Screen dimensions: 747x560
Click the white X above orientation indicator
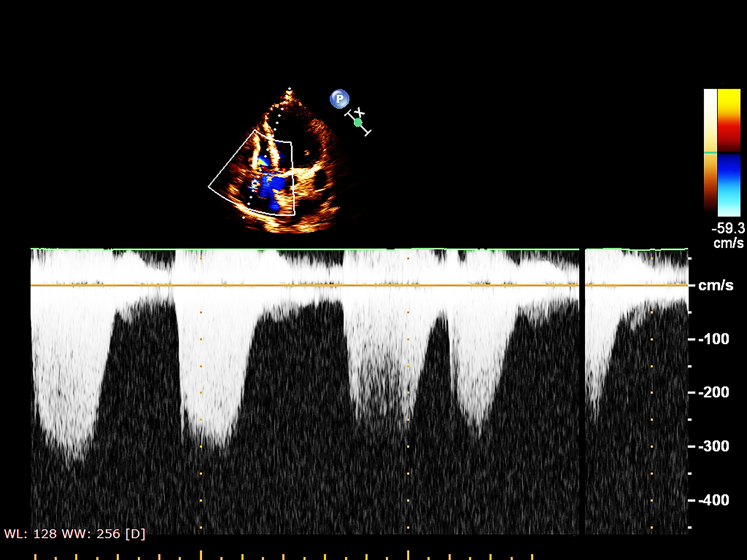tap(359, 111)
